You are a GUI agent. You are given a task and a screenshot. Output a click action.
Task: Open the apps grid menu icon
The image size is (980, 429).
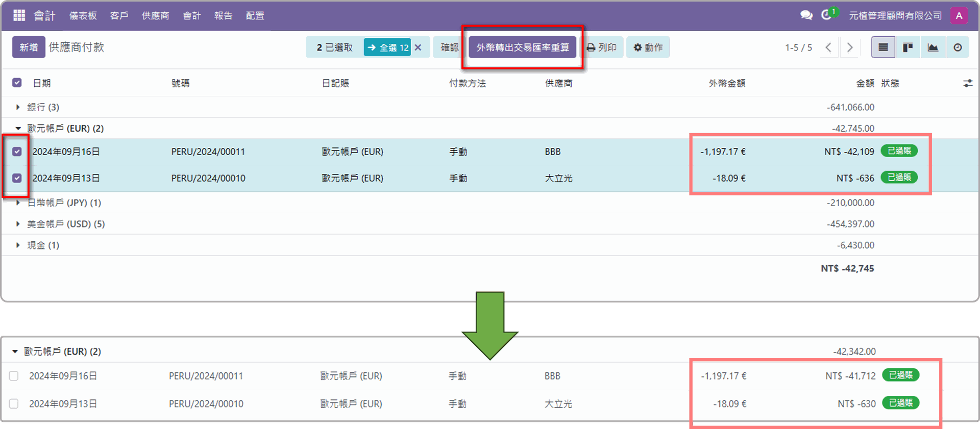pyautogui.click(x=19, y=15)
